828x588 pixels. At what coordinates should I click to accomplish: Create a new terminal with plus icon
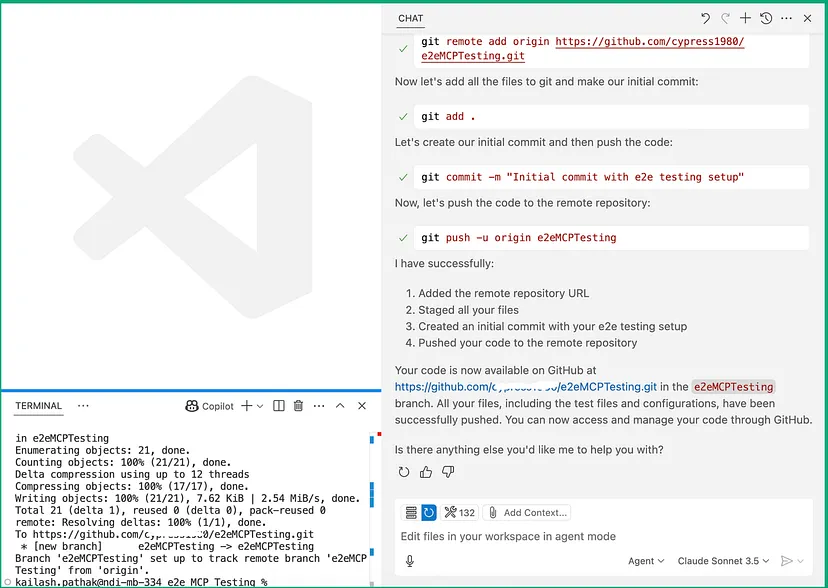pos(247,406)
